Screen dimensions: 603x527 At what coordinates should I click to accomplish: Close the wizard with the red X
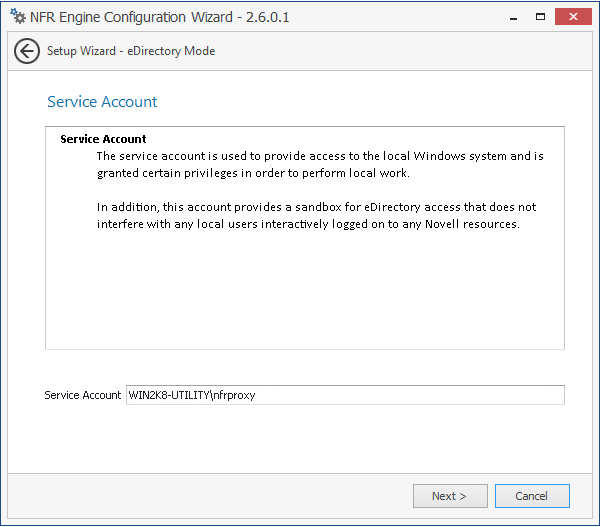tap(573, 17)
